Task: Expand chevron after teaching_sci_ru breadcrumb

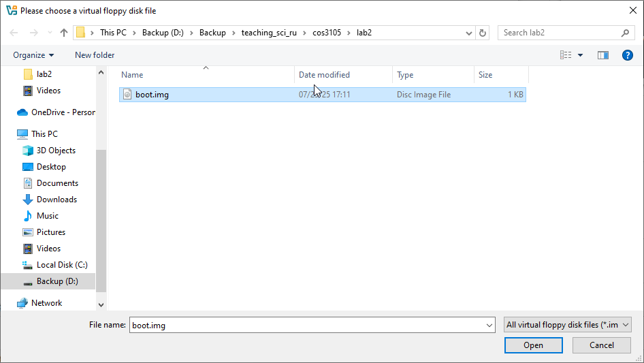Action: [x=305, y=33]
